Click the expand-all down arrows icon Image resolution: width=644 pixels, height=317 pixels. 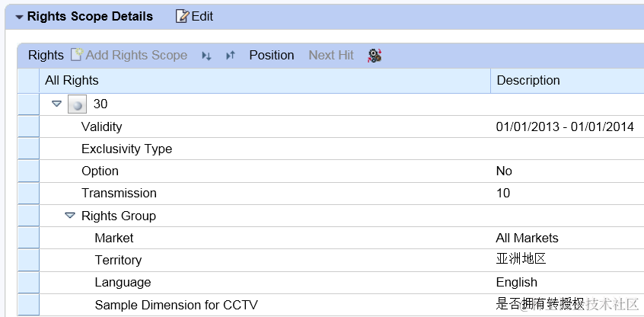coord(206,56)
